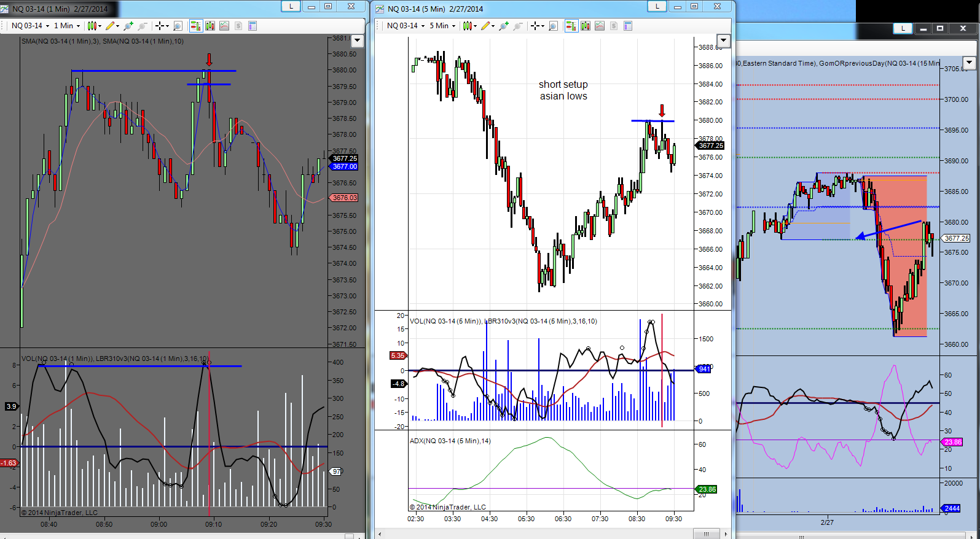The image size is (980, 539).
Task: Expand chart style arrow in 1 Min toolbar
Action: [100, 26]
